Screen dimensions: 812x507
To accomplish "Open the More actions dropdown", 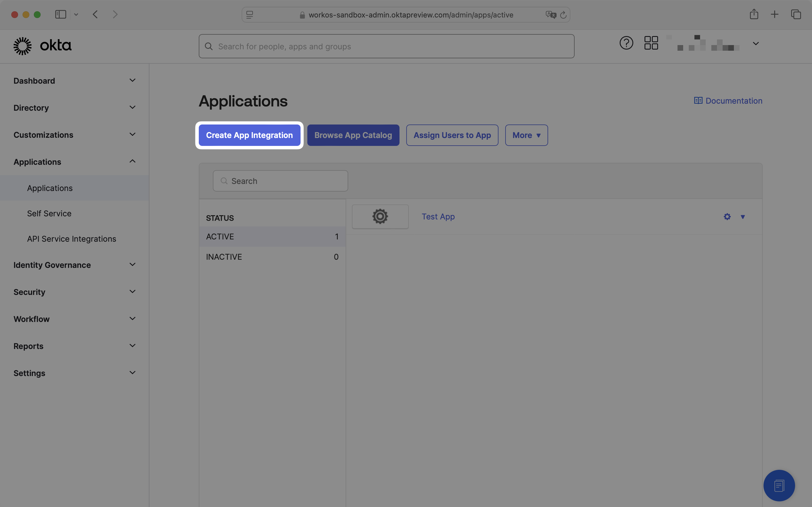I will 526,135.
